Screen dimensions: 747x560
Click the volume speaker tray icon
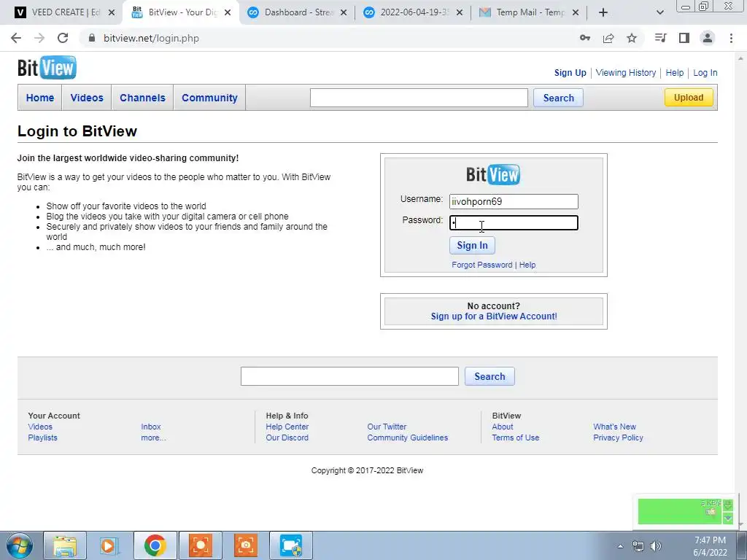[656, 546]
